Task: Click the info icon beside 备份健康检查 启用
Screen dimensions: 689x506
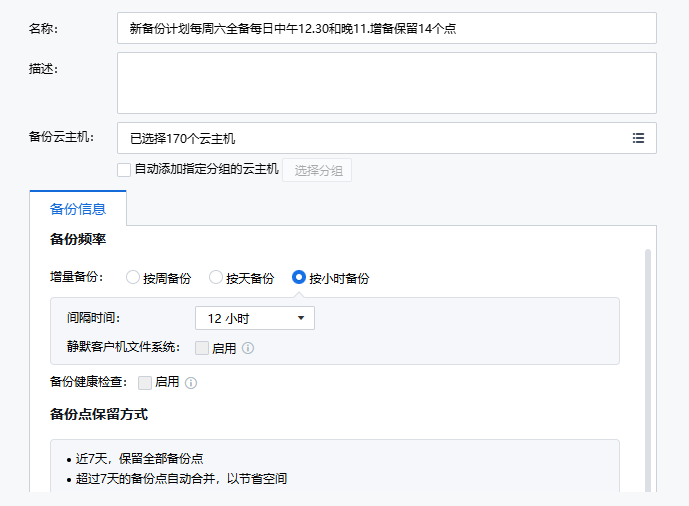Action: coord(191,382)
